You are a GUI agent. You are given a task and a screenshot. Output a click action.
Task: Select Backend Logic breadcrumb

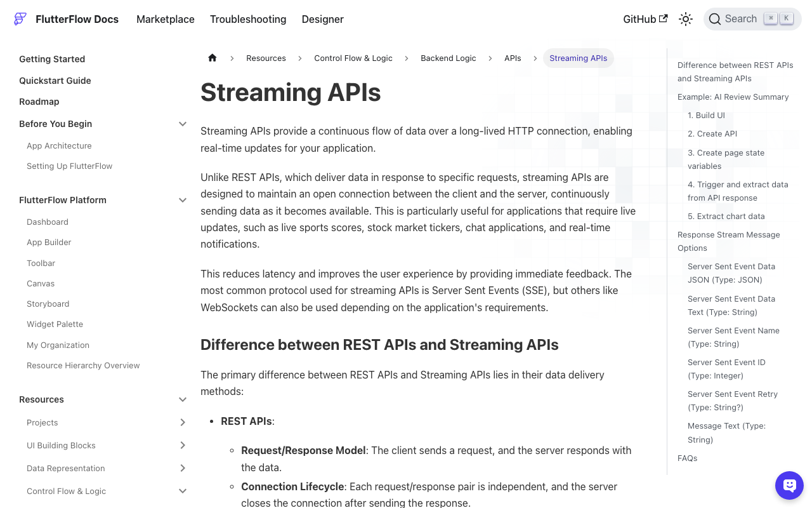[449, 58]
